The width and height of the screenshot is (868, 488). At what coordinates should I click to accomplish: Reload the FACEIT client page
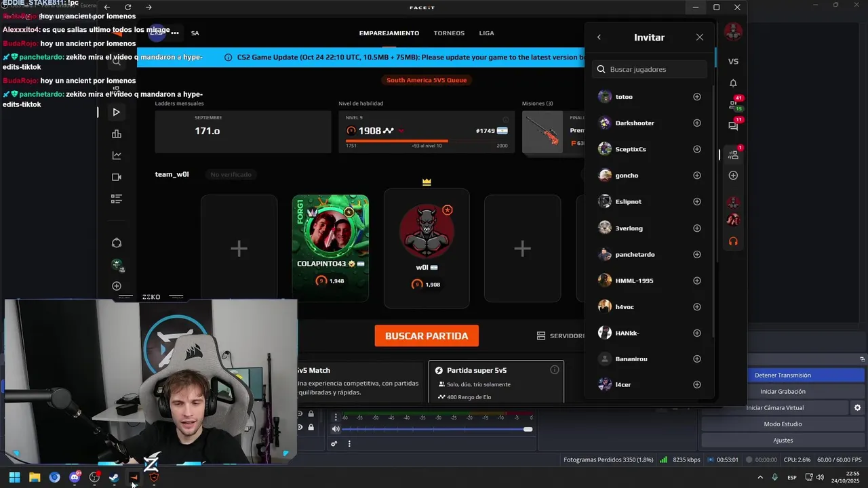[127, 7]
